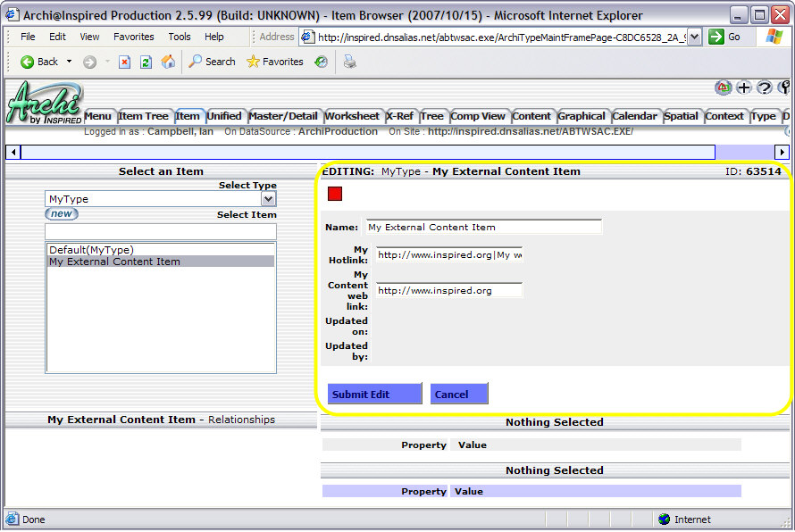
Task: Click the Refresh page icon
Action: pos(146,62)
